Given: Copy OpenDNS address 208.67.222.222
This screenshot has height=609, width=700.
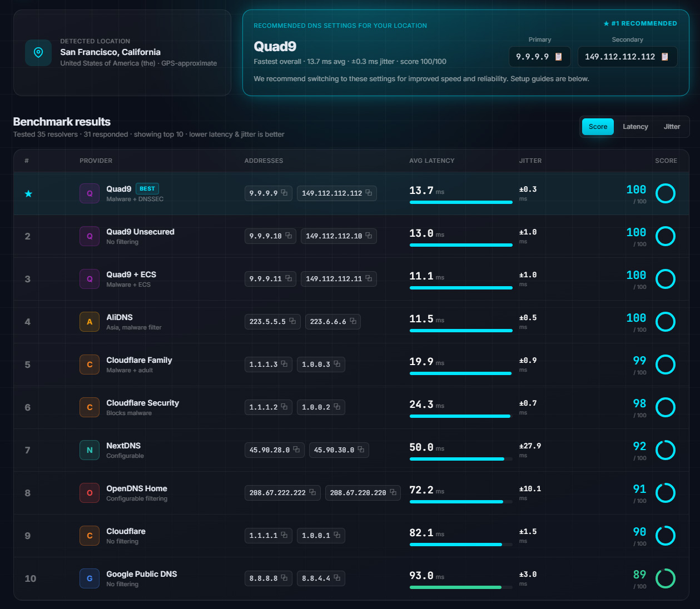Looking at the screenshot, I should coord(312,492).
